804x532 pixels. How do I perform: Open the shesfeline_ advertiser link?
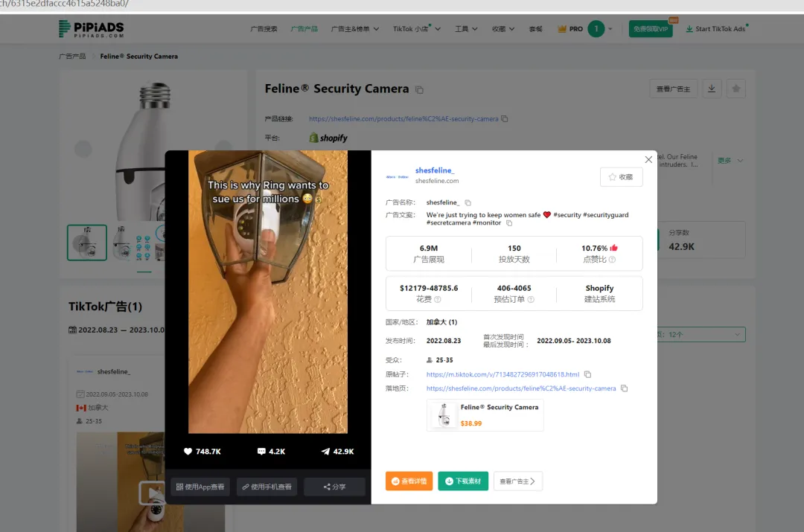pyautogui.click(x=434, y=170)
